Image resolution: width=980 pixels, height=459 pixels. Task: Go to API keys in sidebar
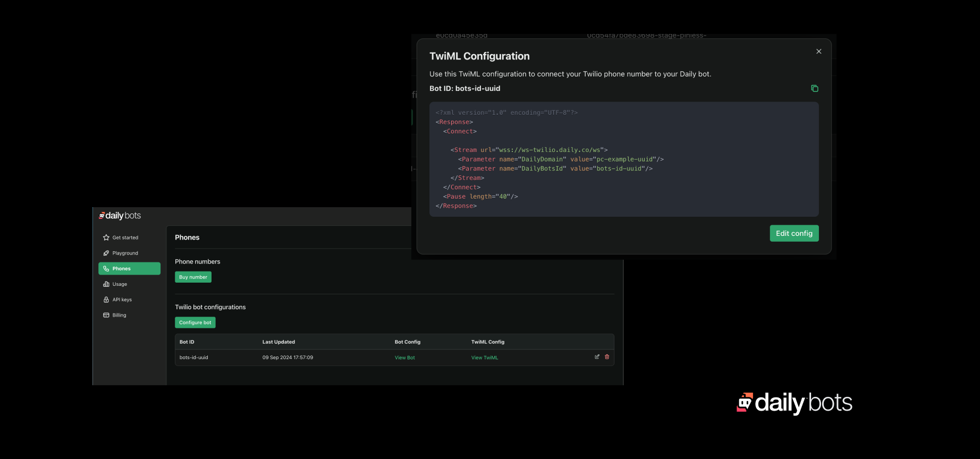[129, 300]
